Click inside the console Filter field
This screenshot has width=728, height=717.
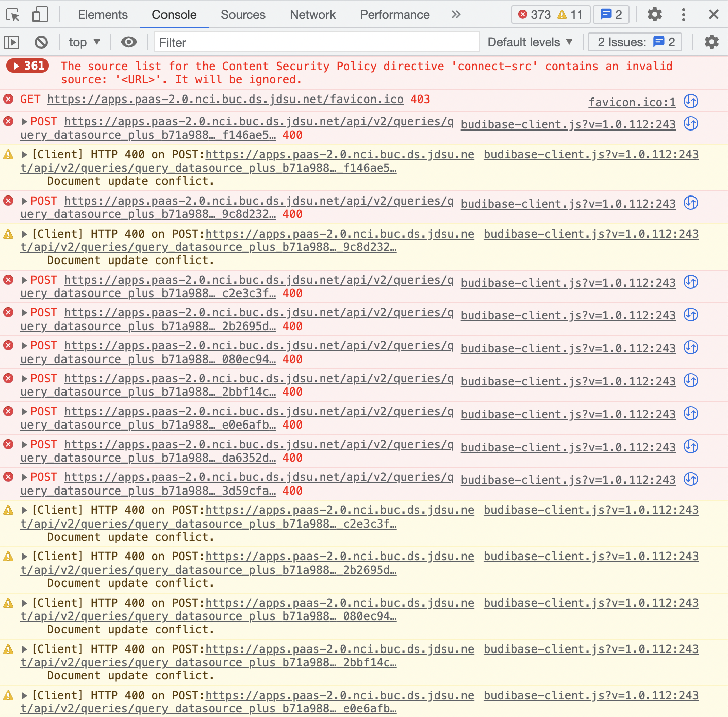pos(315,42)
